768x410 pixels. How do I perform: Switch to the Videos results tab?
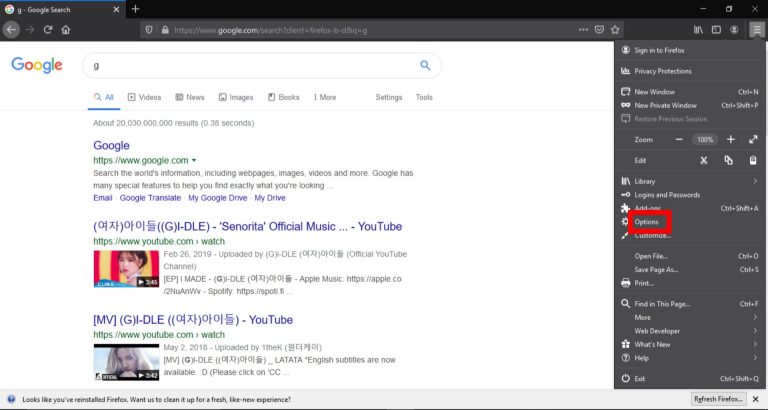click(144, 97)
